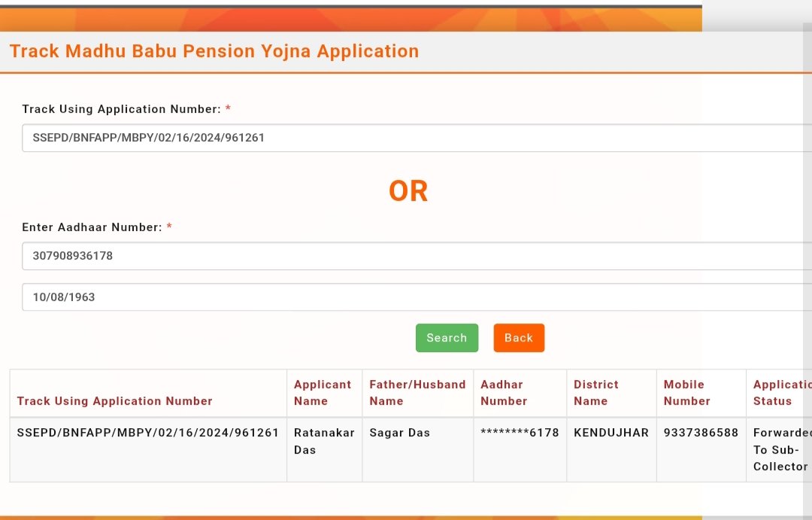Click the mobile number 9337386588 cell
Image resolution: width=812 pixels, height=520 pixels.
coord(701,449)
